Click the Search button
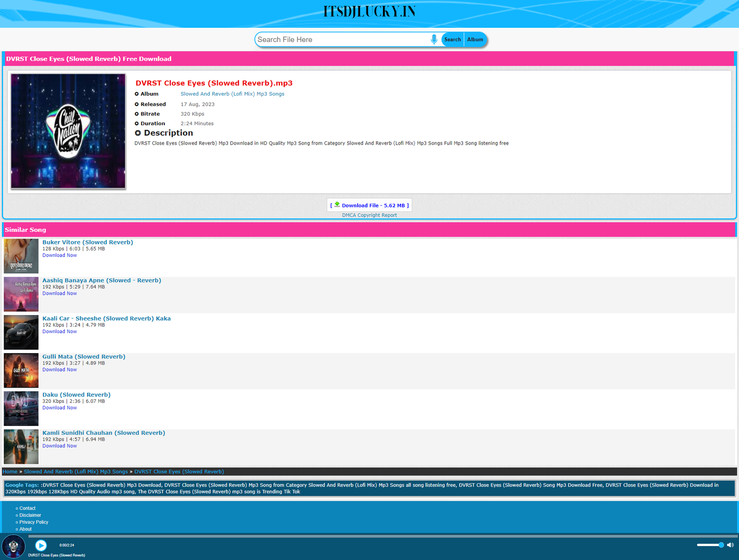The width and height of the screenshot is (739, 560). pyautogui.click(x=452, y=40)
